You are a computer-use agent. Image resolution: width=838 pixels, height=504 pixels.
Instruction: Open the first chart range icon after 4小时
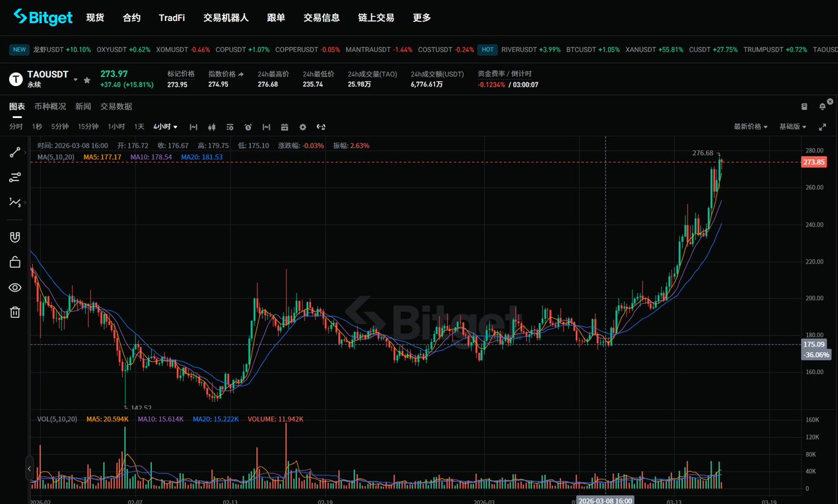click(x=194, y=127)
